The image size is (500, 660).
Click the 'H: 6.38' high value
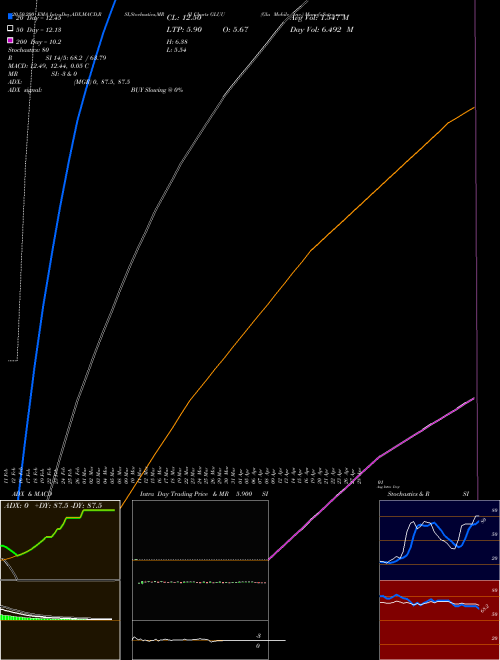click(177, 42)
